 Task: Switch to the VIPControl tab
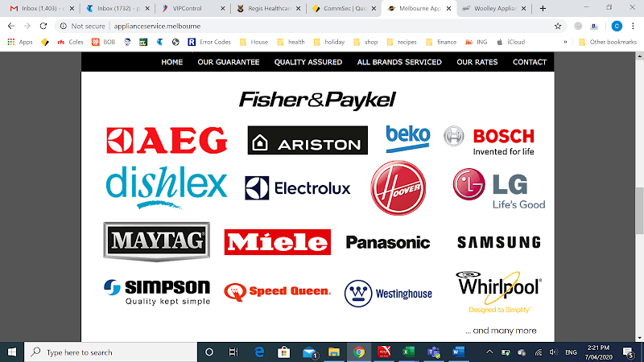[x=192, y=8]
